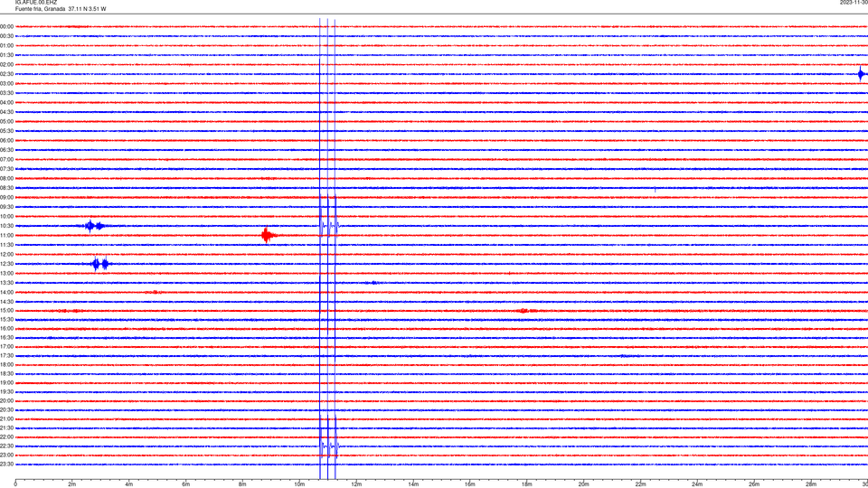Click the 28m axis tick label

click(x=811, y=484)
